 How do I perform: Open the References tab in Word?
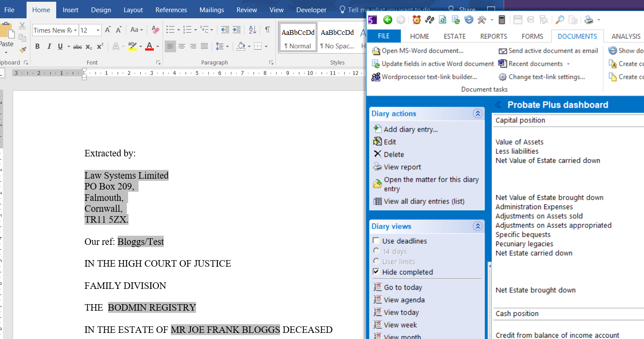171,10
